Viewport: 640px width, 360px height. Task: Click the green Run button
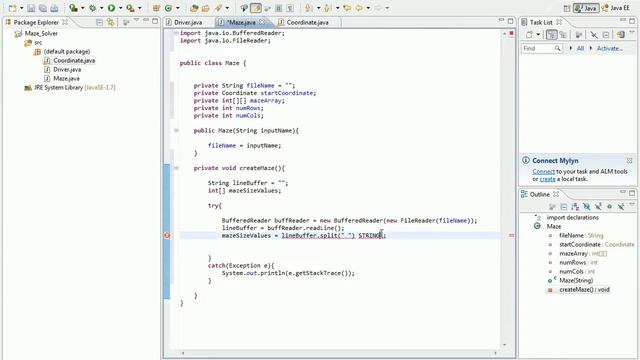pyautogui.click(x=111, y=8)
